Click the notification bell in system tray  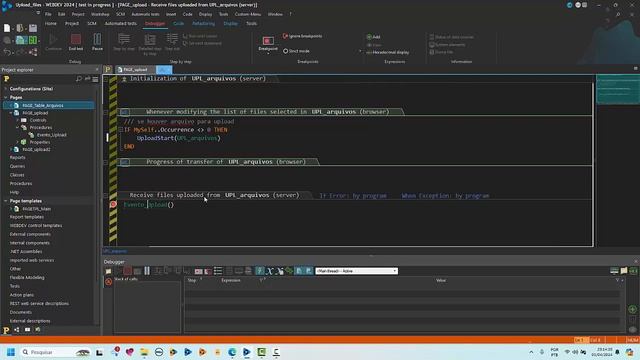coord(618,352)
